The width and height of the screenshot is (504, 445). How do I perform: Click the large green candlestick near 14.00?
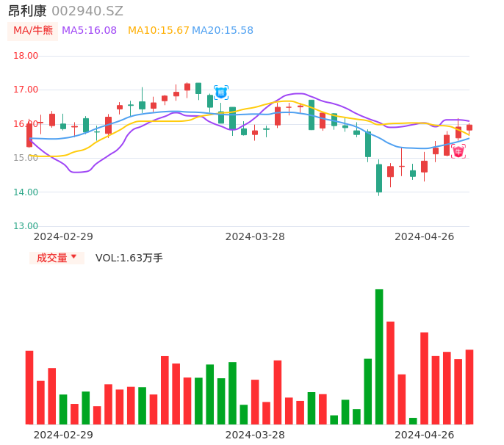click(x=379, y=178)
